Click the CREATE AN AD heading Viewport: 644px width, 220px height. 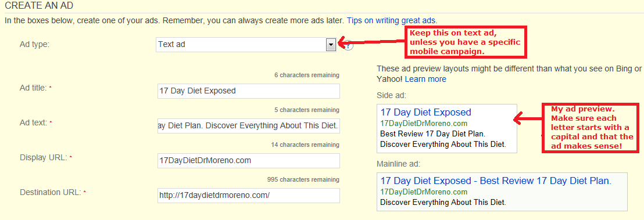[x=38, y=6]
